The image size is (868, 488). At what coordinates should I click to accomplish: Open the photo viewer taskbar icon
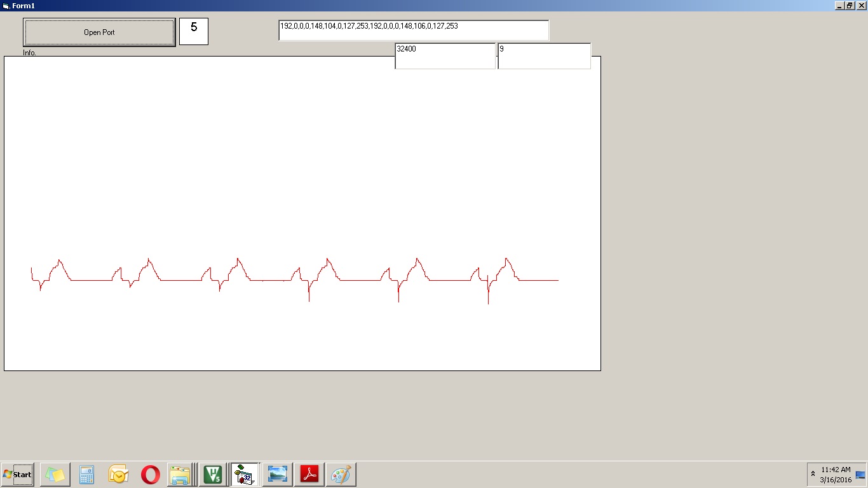(x=278, y=475)
